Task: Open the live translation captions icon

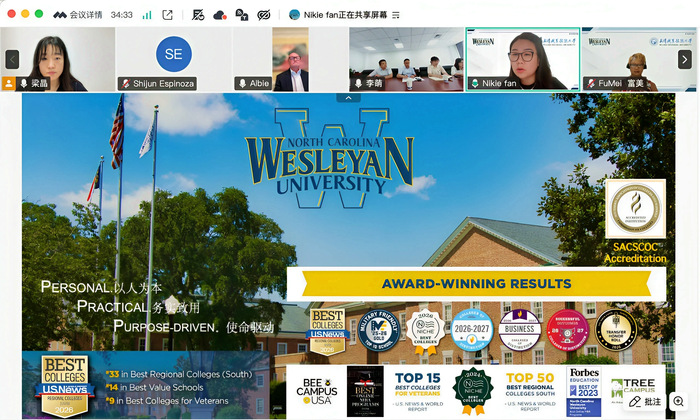Action: [242, 15]
